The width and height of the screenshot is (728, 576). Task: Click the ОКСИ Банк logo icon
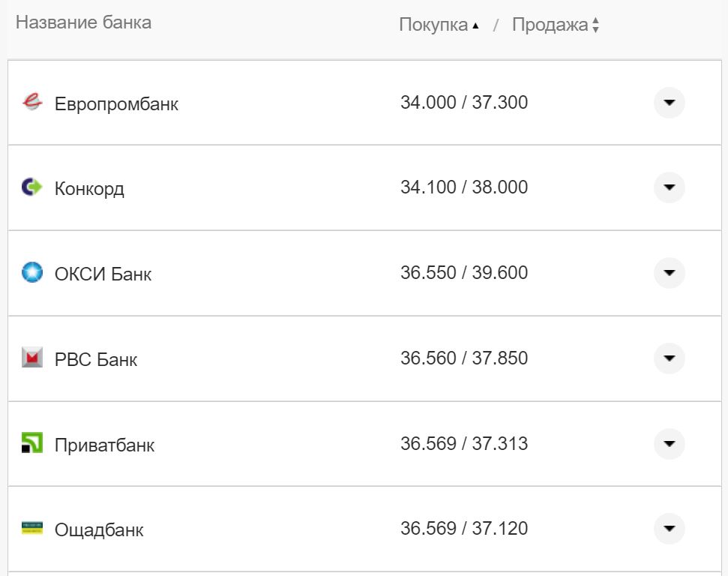[x=32, y=273]
